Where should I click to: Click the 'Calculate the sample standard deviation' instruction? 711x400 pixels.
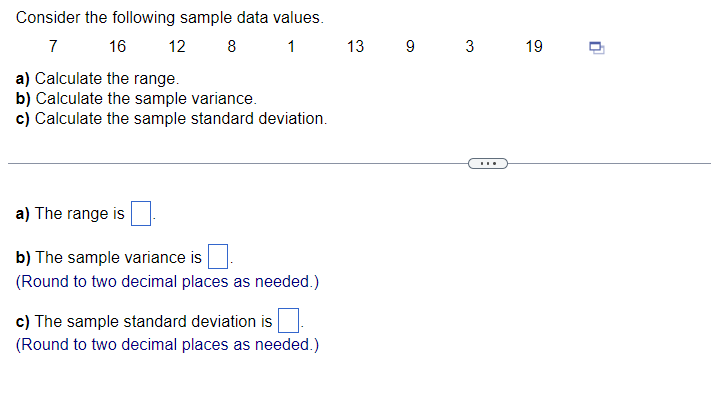pos(171,118)
